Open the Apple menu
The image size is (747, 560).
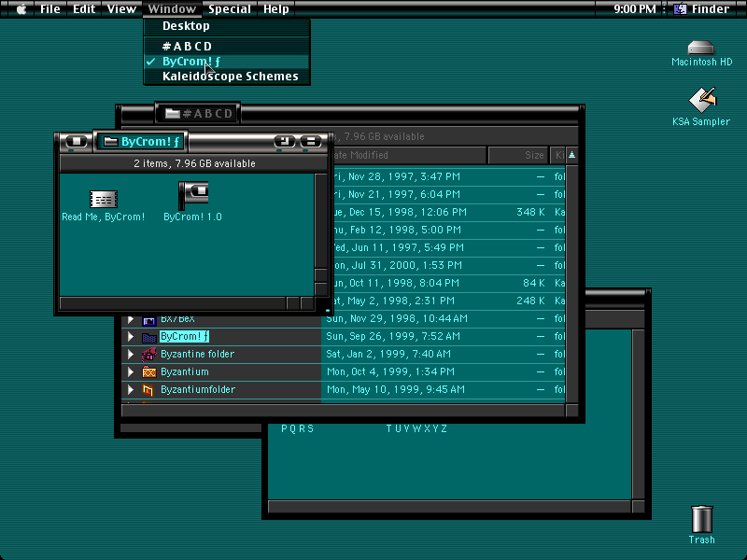point(21,9)
